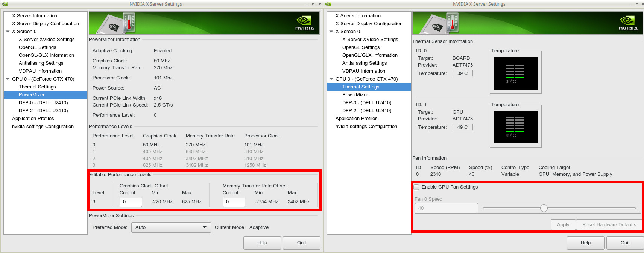
Task: Click Quit button in left window
Action: (x=302, y=243)
